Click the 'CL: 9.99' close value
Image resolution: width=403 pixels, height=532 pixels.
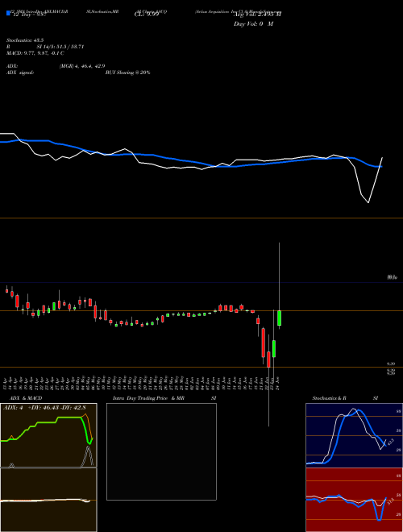pos(147,15)
